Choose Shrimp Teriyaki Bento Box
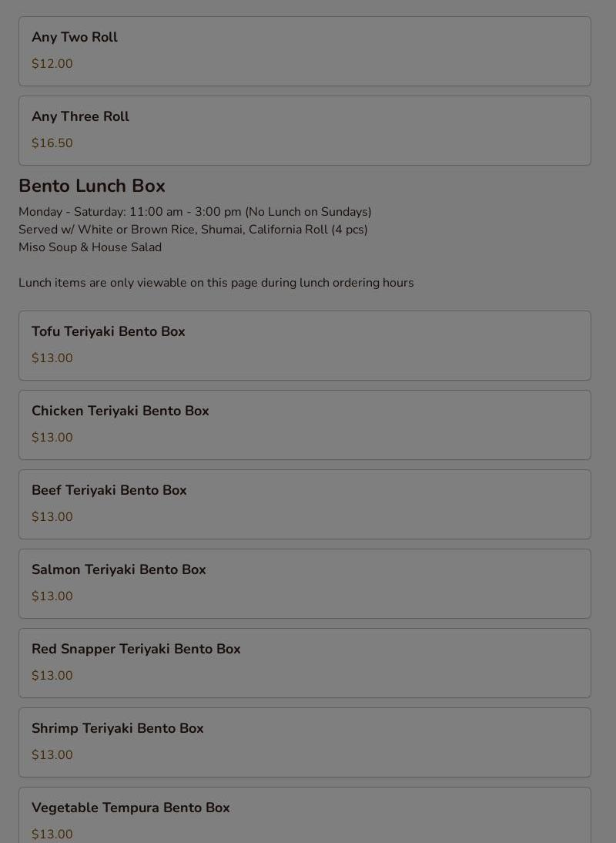 (x=304, y=743)
